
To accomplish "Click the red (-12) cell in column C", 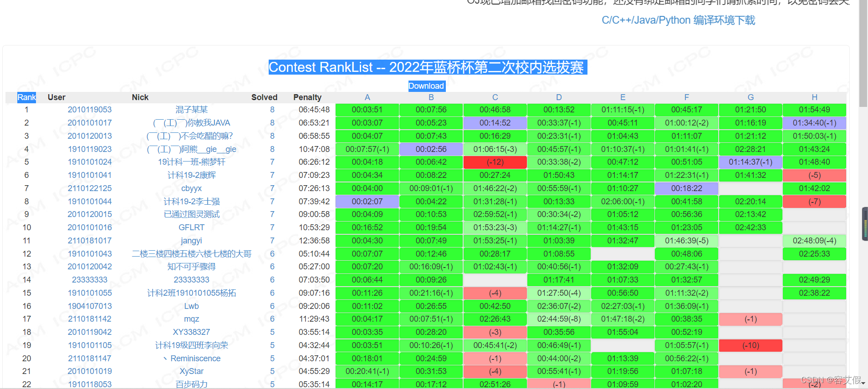I will coord(495,162).
